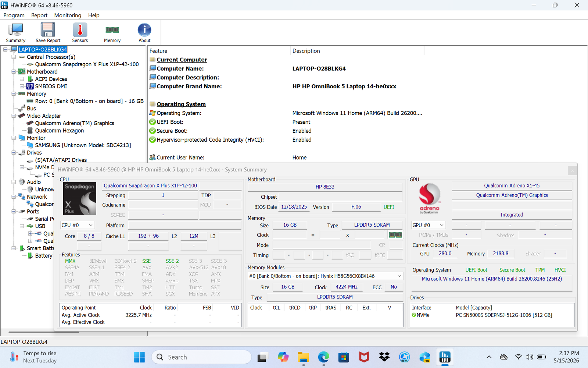This screenshot has width=588, height=368.
Task: Open Sensors from the toolbar
Action: (80, 33)
